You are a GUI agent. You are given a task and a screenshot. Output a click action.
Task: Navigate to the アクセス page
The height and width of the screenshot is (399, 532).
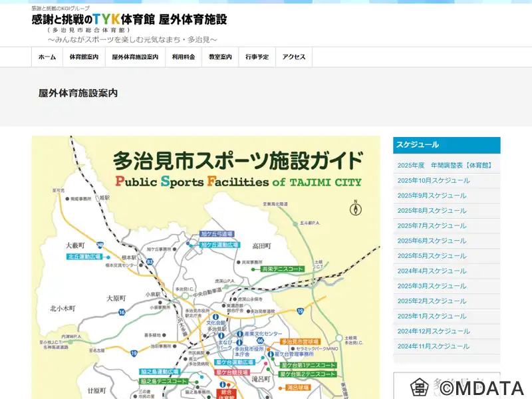click(x=294, y=57)
